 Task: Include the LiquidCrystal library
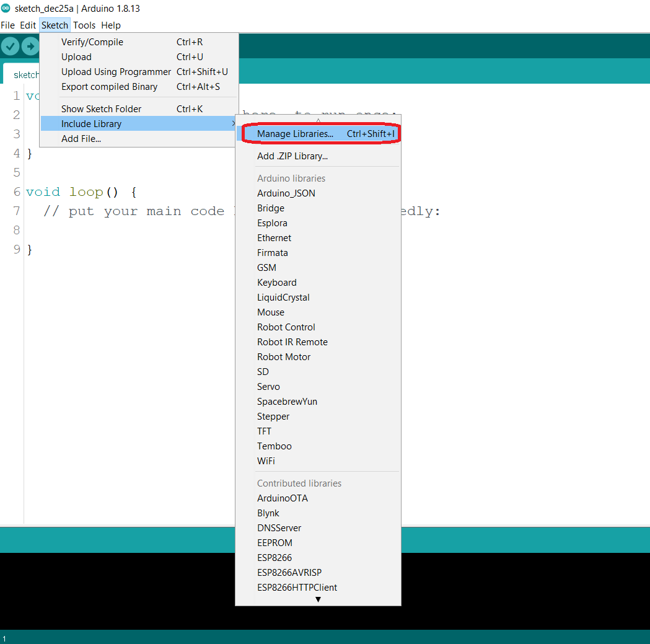pyautogui.click(x=318, y=298)
